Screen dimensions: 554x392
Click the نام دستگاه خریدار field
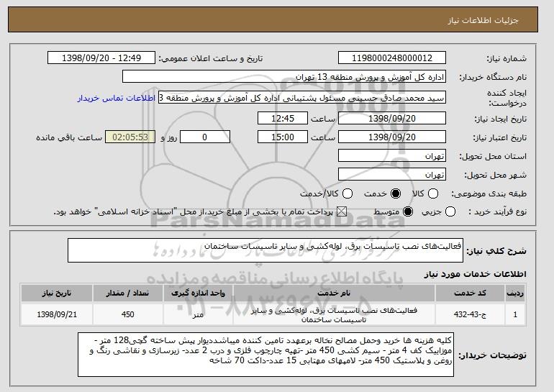(284, 77)
